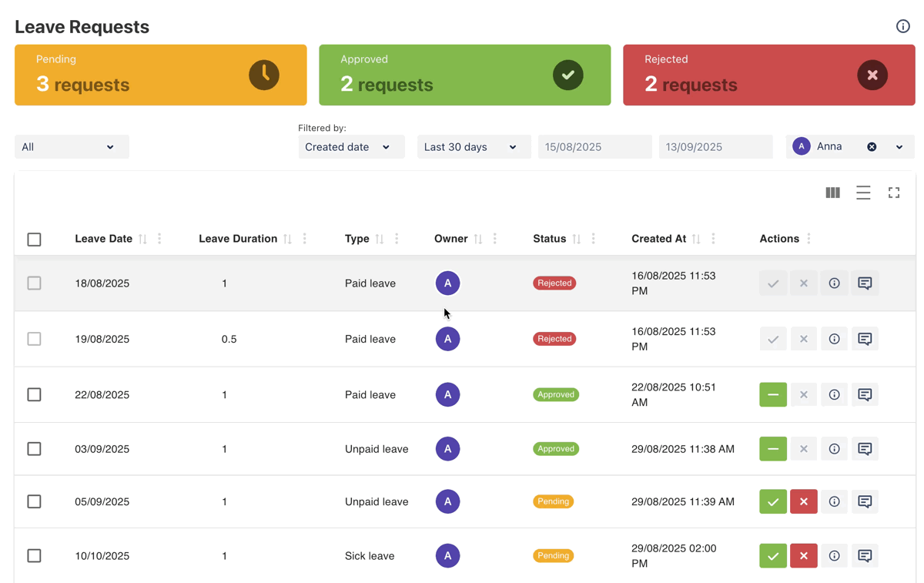Open the Type column options menu
Viewport: 924px width, 583px height.
click(x=397, y=239)
